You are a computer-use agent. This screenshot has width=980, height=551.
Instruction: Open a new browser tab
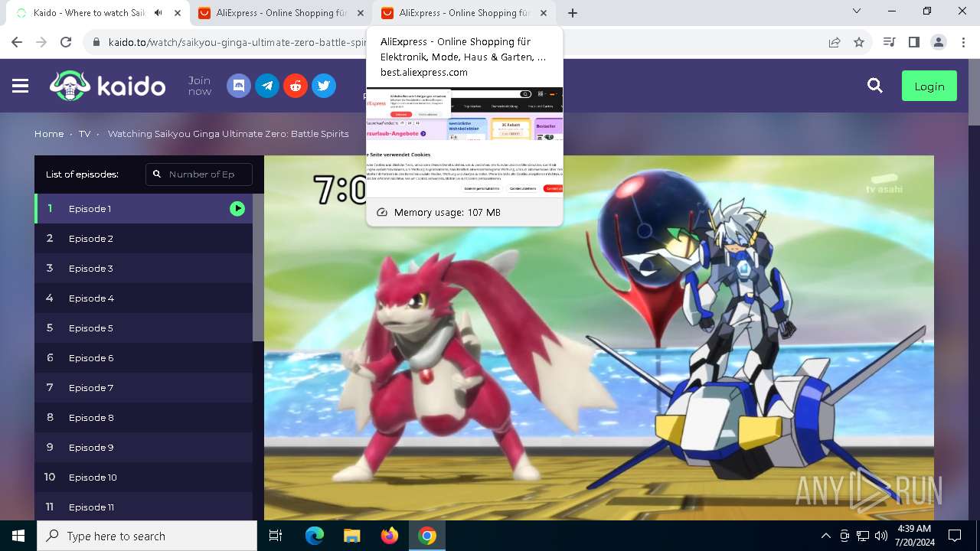click(x=573, y=13)
